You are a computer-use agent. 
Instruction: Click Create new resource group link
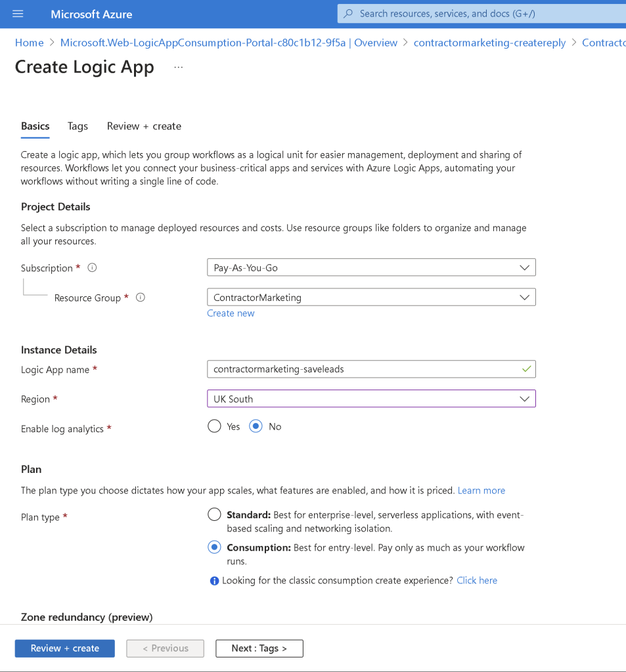pyautogui.click(x=231, y=313)
